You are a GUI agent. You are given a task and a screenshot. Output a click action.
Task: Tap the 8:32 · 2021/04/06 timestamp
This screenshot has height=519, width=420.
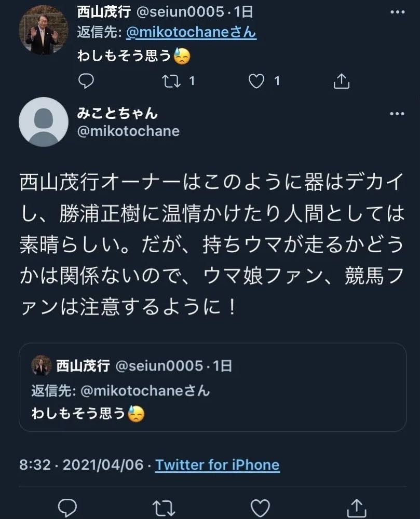pos(81,465)
